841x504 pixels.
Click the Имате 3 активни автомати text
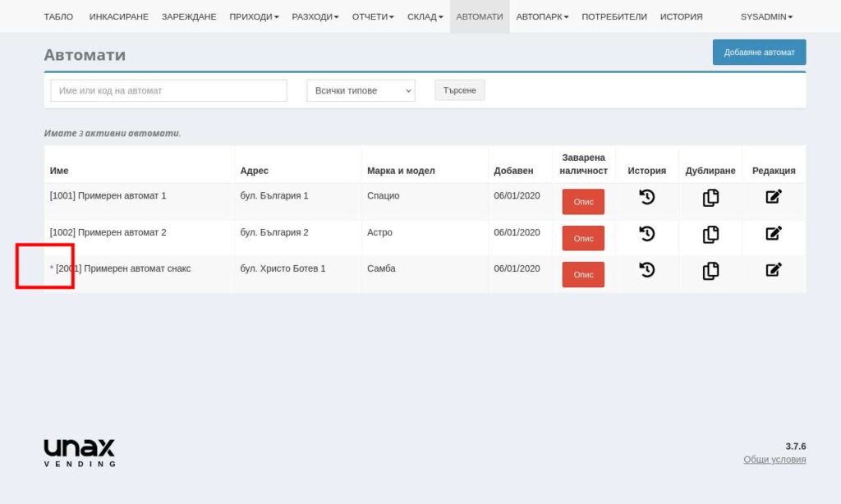(x=113, y=134)
